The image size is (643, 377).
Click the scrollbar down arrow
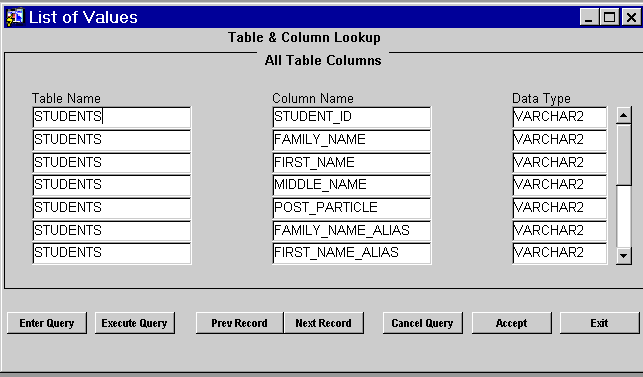pos(623,256)
